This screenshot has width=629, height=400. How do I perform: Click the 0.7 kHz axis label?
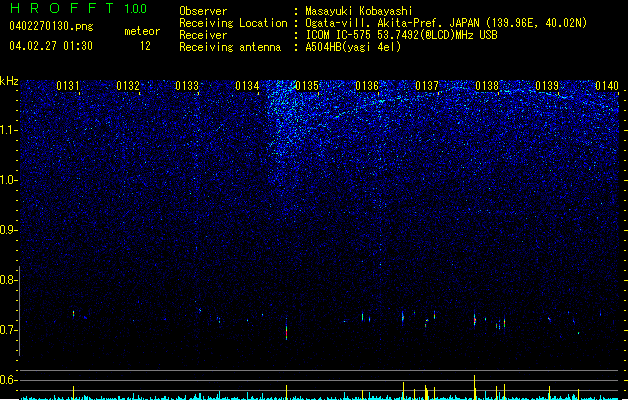8,330
